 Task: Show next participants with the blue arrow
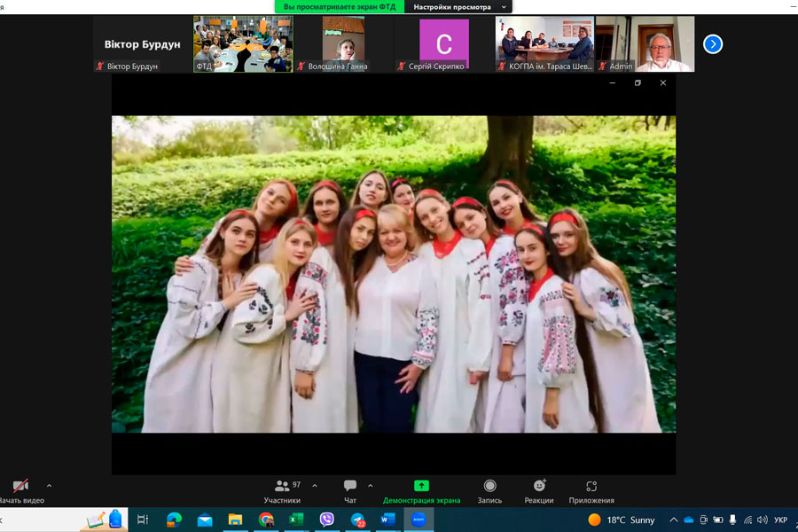[x=712, y=44]
